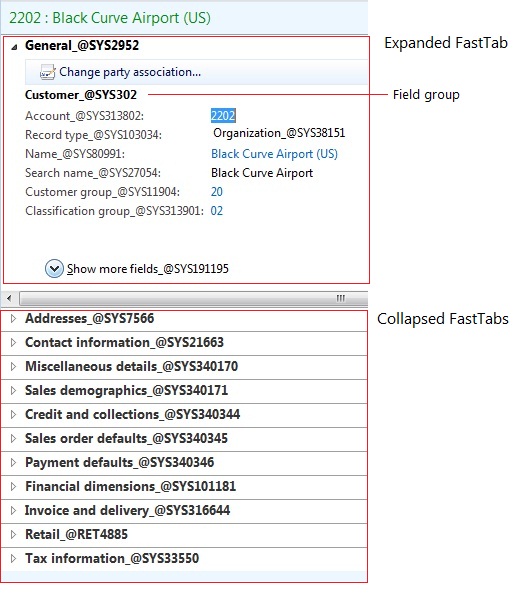
Task: Open the Credit and collections_@SYS340344 header
Action: [184, 415]
